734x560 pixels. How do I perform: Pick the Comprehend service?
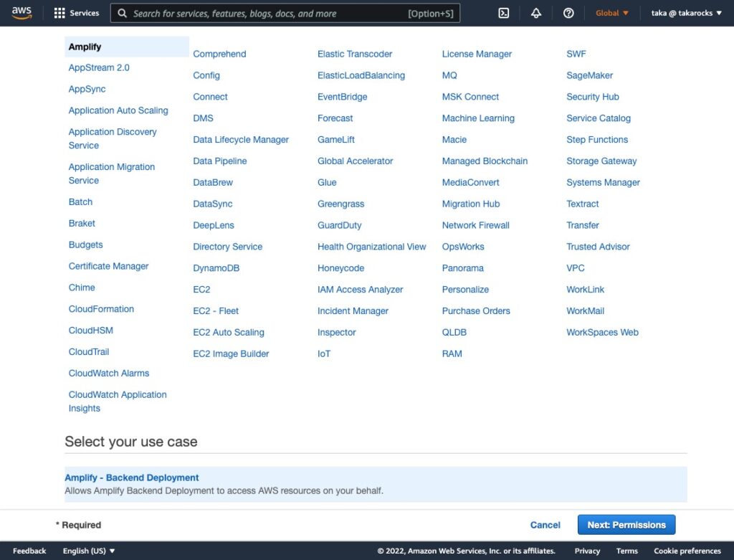(219, 54)
